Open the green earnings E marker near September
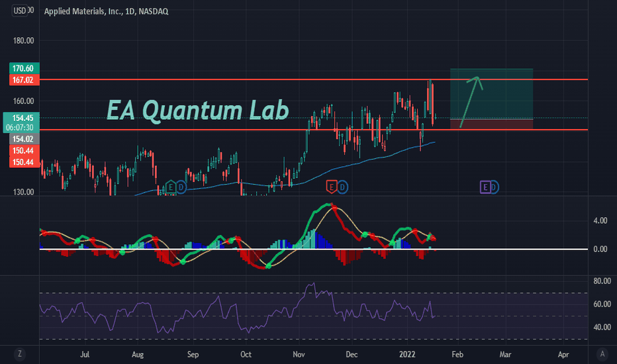The width and height of the screenshot is (617, 364). (x=170, y=187)
